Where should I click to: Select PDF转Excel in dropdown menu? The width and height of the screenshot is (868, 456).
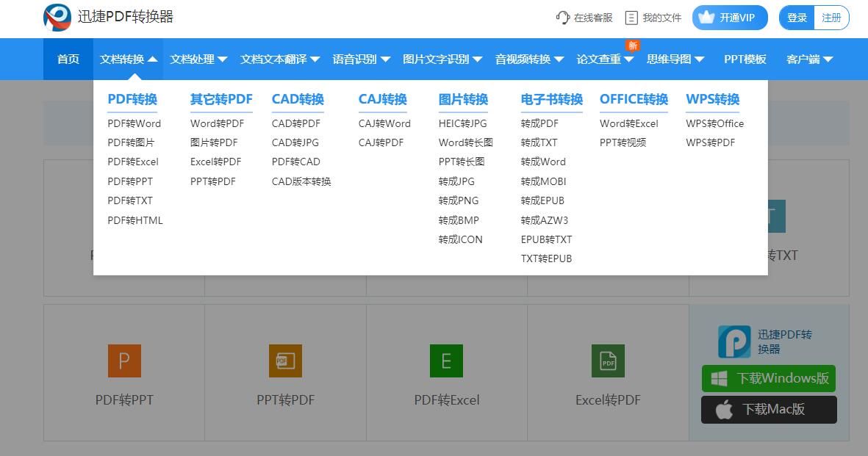pyautogui.click(x=133, y=162)
